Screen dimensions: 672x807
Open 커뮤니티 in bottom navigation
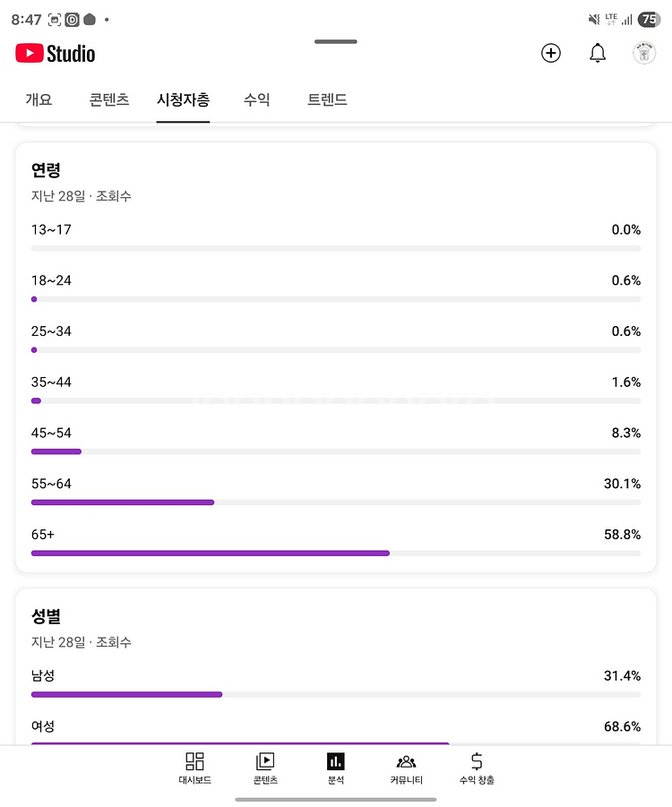tap(406, 768)
